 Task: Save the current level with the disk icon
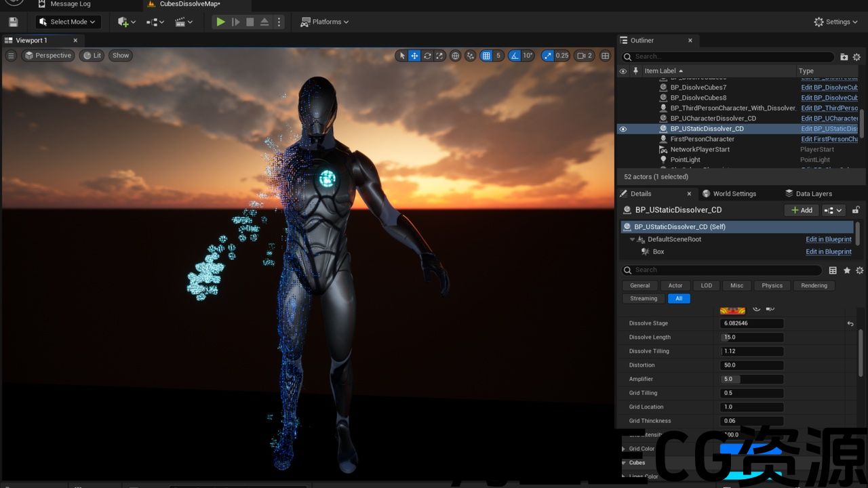13,22
